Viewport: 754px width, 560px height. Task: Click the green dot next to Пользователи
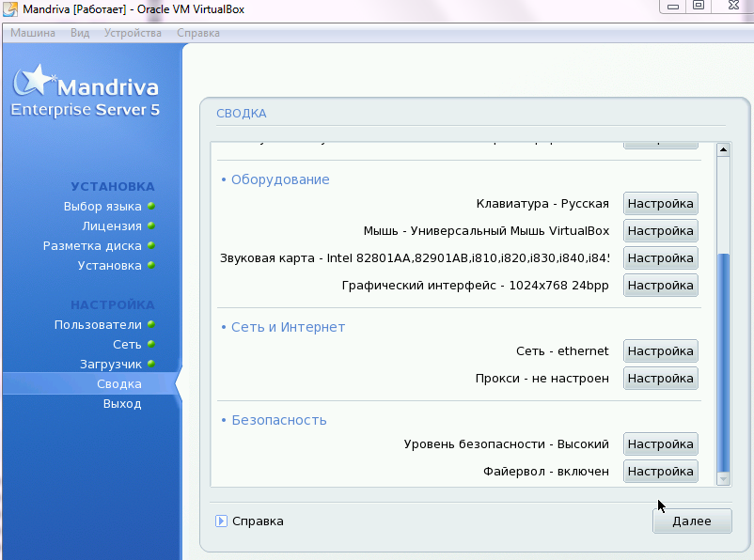pyautogui.click(x=151, y=324)
